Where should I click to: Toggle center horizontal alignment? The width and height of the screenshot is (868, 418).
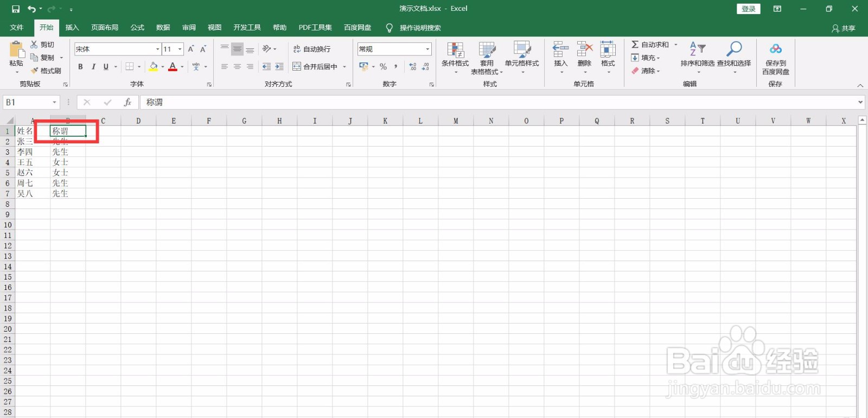[x=237, y=66]
